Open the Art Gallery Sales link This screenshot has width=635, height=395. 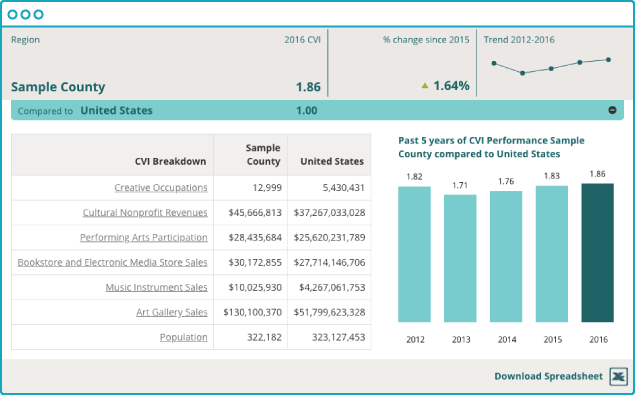pyautogui.click(x=172, y=312)
